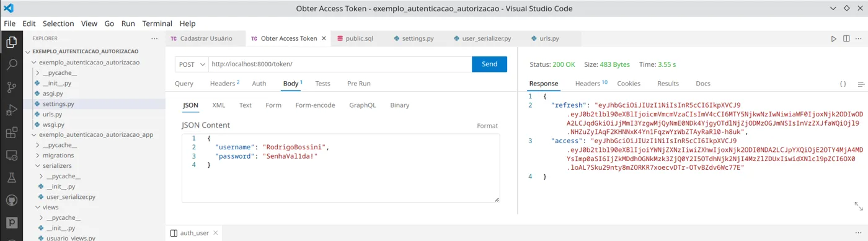Screen dimensions: 868x241
Task: Open the Tests request tab
Action: tap(322, 84)
